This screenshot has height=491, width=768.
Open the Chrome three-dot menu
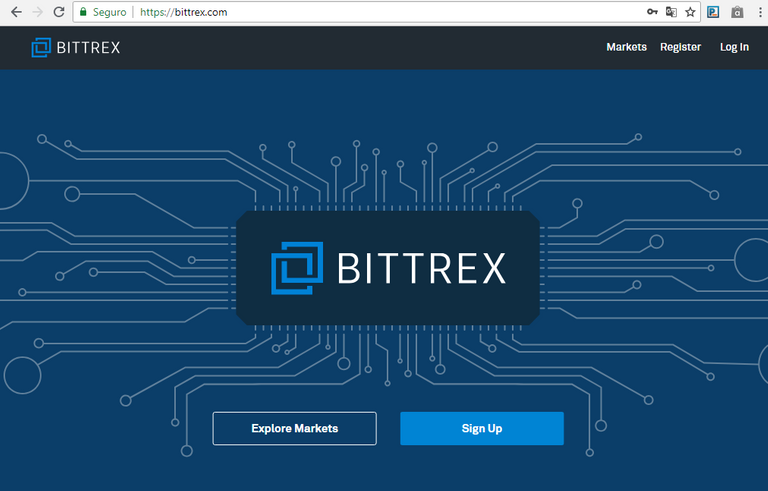760,12
